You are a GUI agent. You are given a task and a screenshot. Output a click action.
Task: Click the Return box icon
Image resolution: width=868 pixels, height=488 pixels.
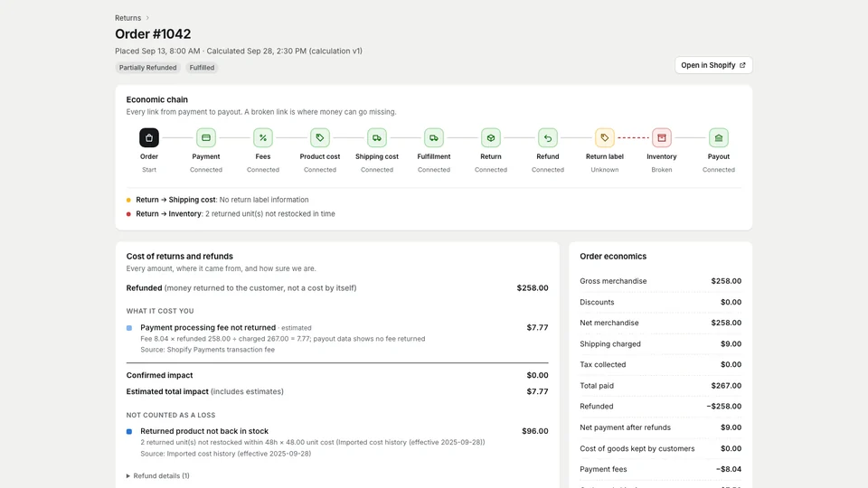[491, 137]
